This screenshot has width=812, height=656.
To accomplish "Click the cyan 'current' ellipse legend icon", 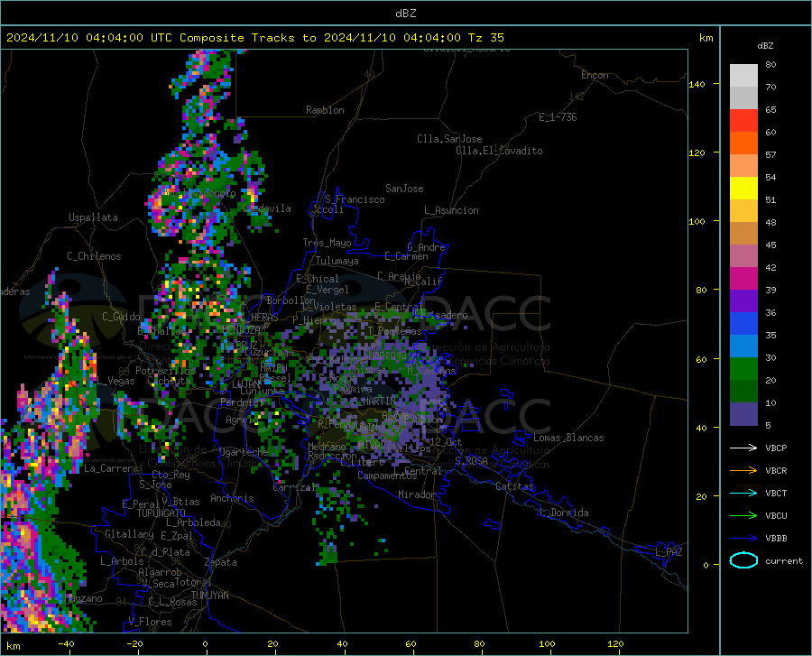I will (743, 560).
